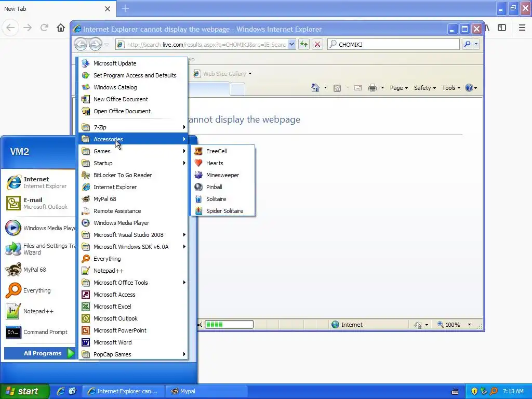
Task: Open Windows Catalog entry
Action: point(133,87)
